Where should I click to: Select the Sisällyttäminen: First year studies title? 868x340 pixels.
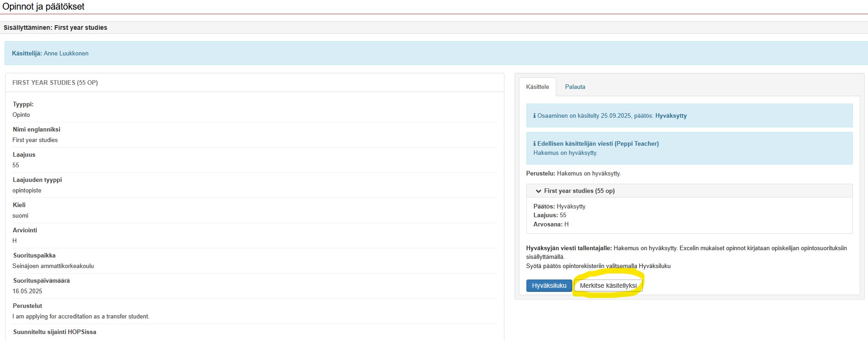(x=55, y=27)
